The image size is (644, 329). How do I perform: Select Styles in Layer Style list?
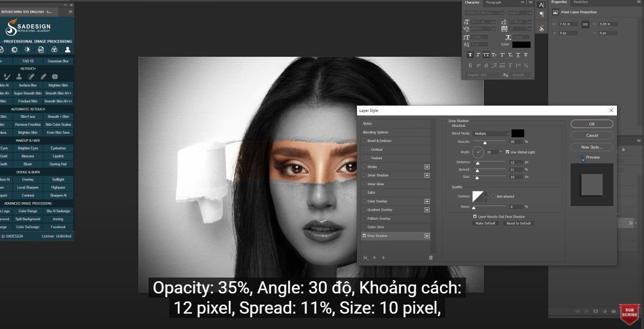tap(368, 124)
